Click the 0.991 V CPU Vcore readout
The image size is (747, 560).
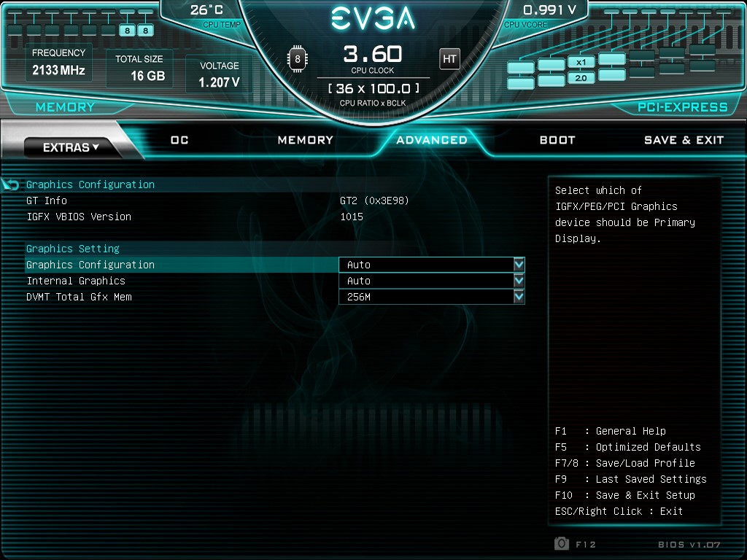tap(550, 10)
